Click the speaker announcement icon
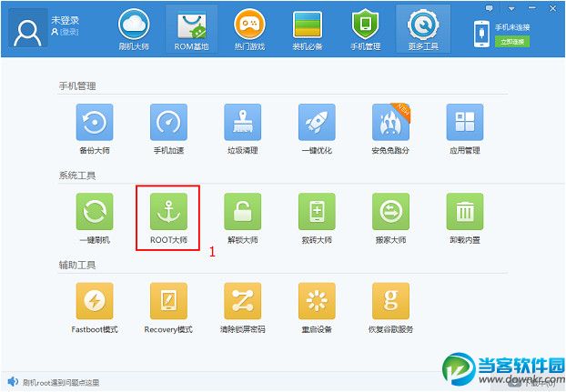This screenshot has height=392, width=566. [12, 382]
